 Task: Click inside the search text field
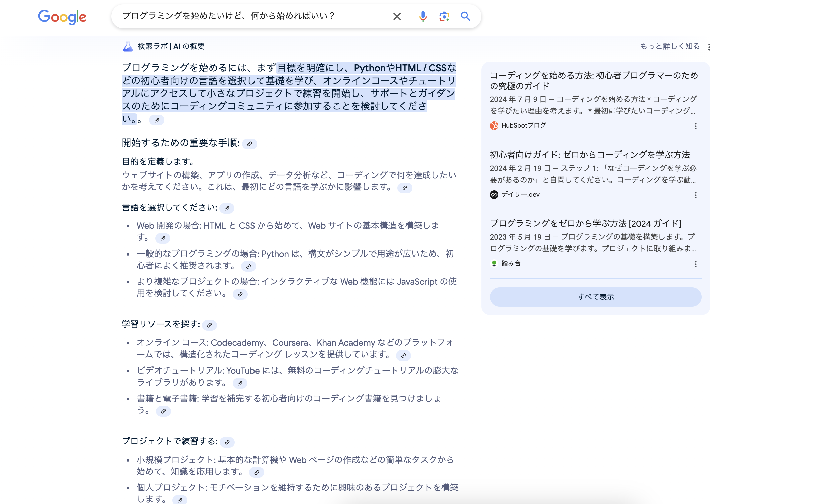[x=254, y=16]
